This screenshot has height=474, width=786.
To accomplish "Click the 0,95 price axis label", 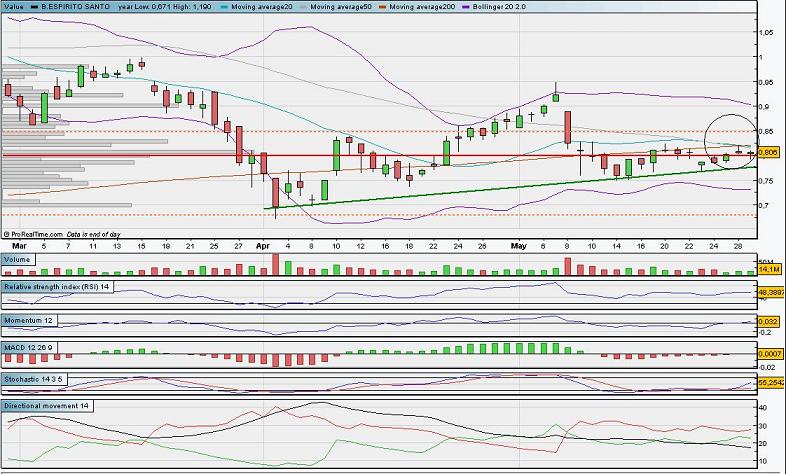I will click(x=765, y=82).
